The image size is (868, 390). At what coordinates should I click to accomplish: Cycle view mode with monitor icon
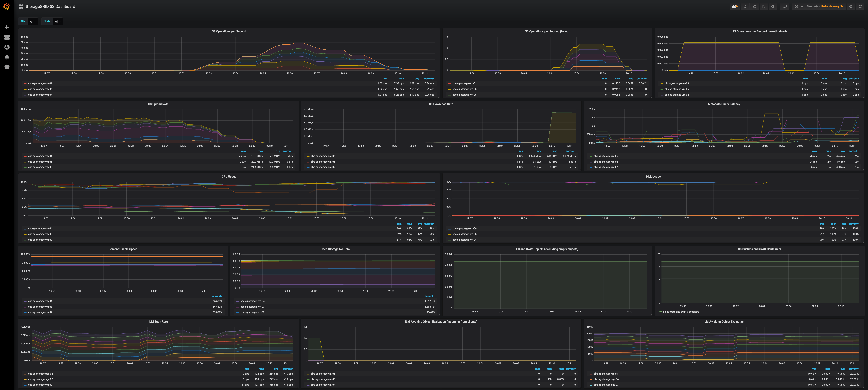pos(784,6)
